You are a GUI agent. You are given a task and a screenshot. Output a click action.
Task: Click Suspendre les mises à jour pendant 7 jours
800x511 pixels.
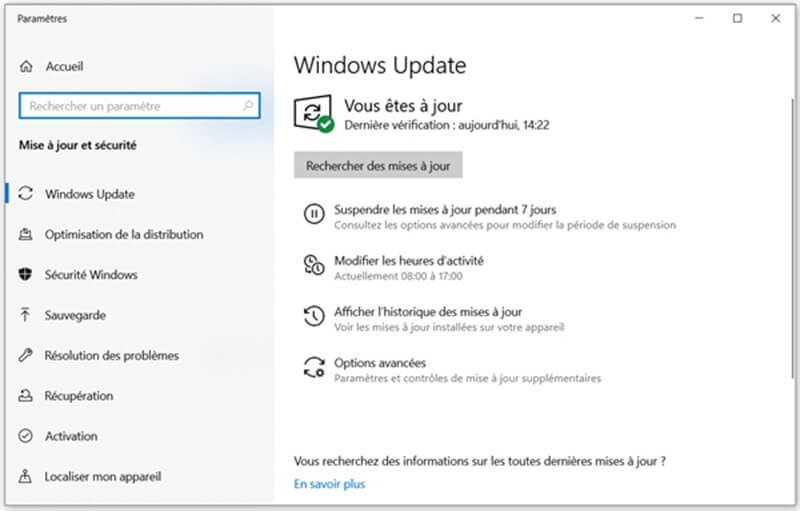tap(445, 210)
